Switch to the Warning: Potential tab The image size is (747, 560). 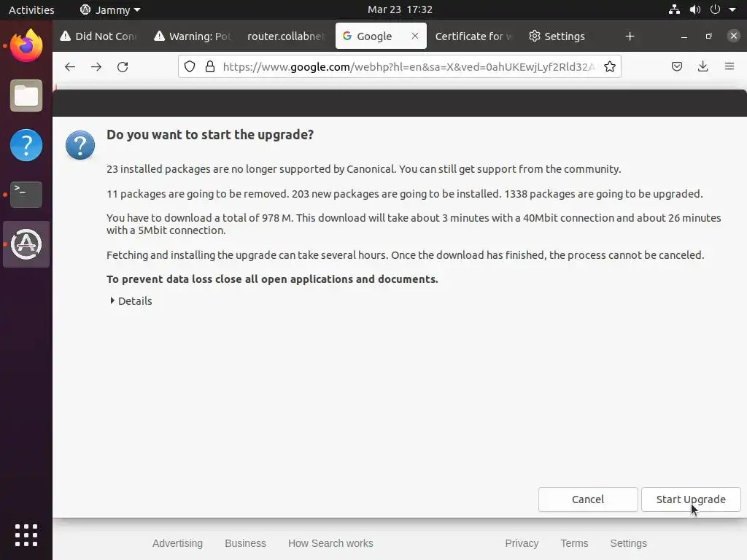193,36
